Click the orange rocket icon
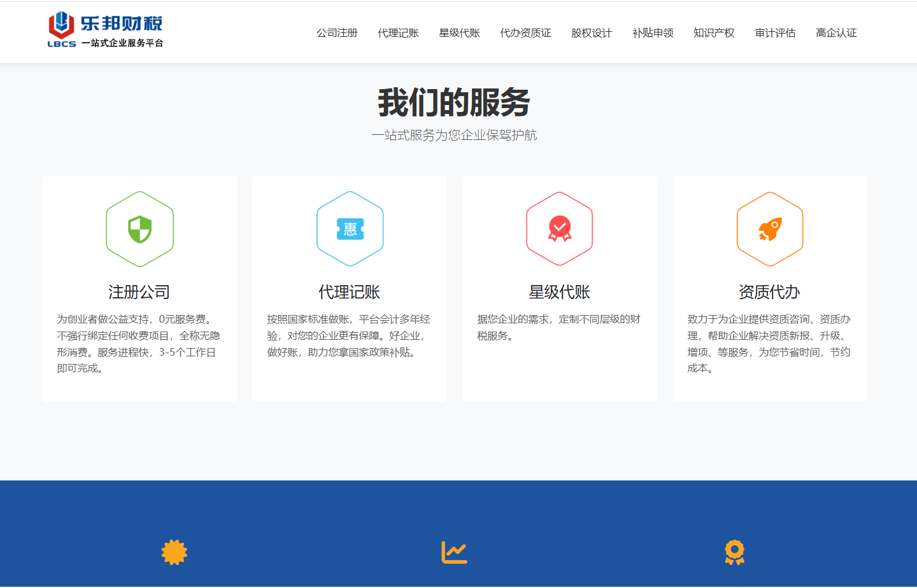The image size is (917, 588). (770, 229)
